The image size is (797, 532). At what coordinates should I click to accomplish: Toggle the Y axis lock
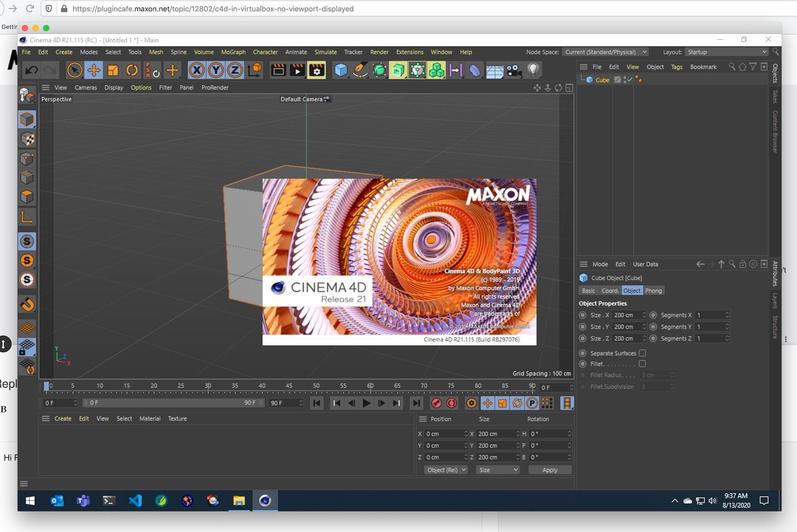(216, 70)
